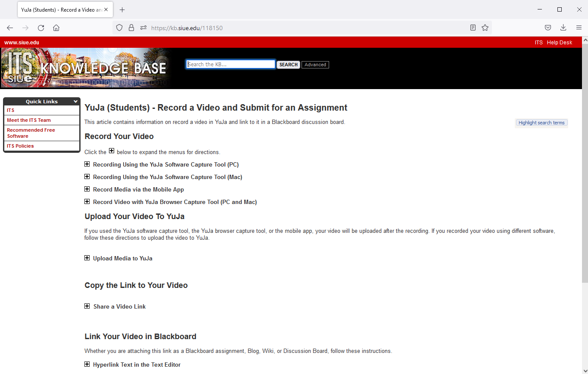588x374 pixels.
Task: Reload the page with the refresh icon
Action: [41, 28]
